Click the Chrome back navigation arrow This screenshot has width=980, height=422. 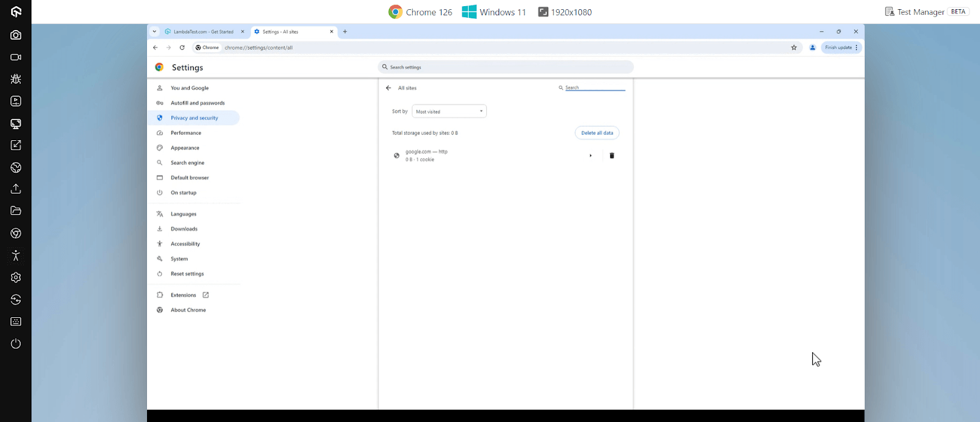click(x=156, y=47)
